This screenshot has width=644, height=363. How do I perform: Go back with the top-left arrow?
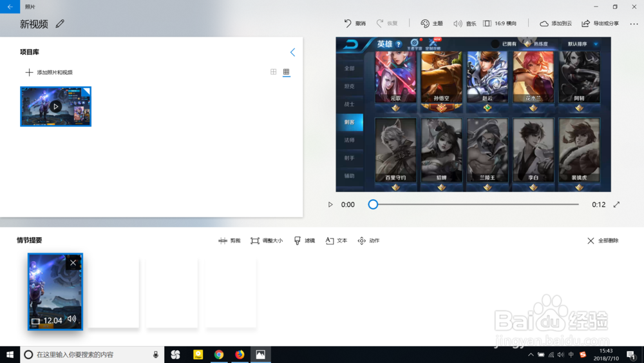pos(10,6)
